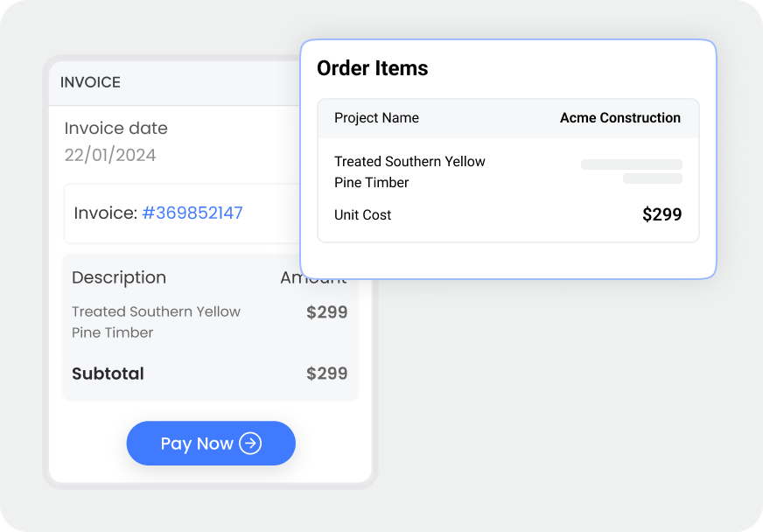Click the $299 unit cost value
763x532 pixels.
tap(662, 214)
